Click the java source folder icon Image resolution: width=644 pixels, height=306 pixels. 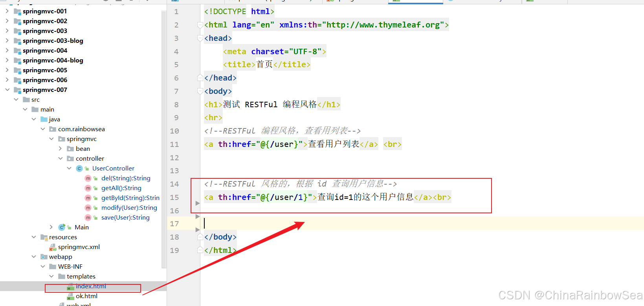point(44,119)
